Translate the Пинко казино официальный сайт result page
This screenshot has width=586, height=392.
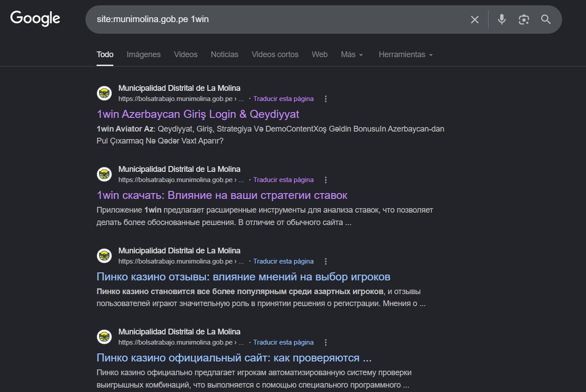283,342
